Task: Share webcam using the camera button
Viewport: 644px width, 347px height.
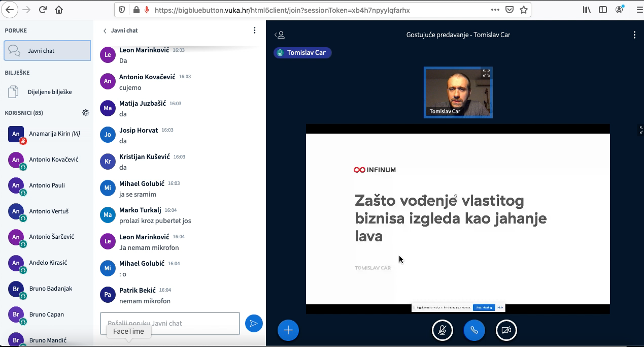Action: point(506,330)
